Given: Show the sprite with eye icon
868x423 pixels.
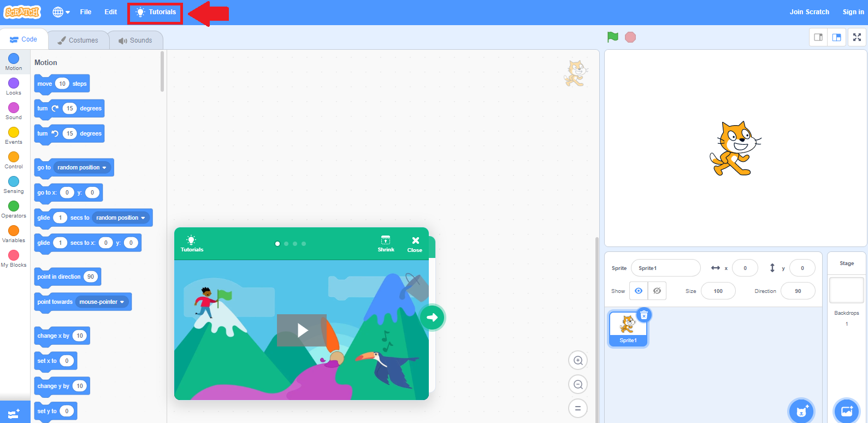Looking at the screenshot, I should [639, 291].
